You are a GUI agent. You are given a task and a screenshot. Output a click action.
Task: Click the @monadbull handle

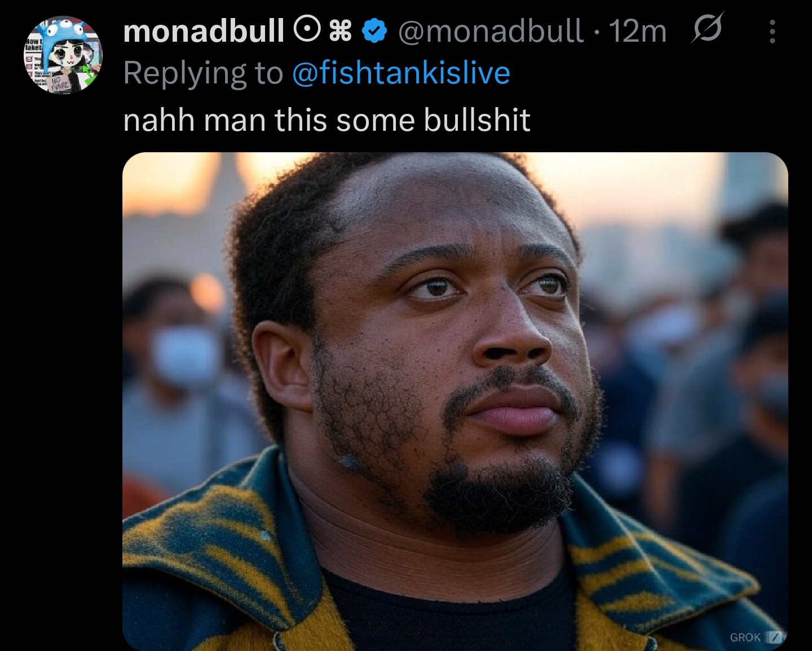coord(490,31)
